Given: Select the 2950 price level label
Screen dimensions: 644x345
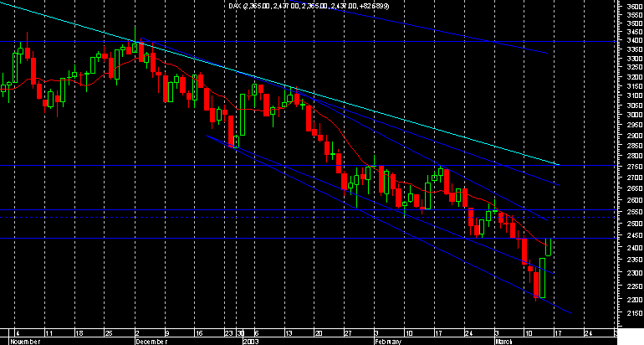Looking at the screenshot, I should click(635, 125).
